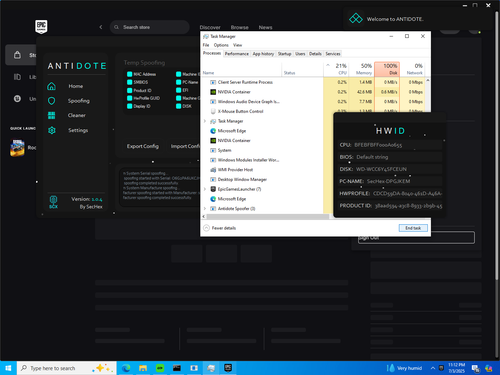
Task: Toggle the DISK spoofing checkbox
Action: click(x=178, y=106)
